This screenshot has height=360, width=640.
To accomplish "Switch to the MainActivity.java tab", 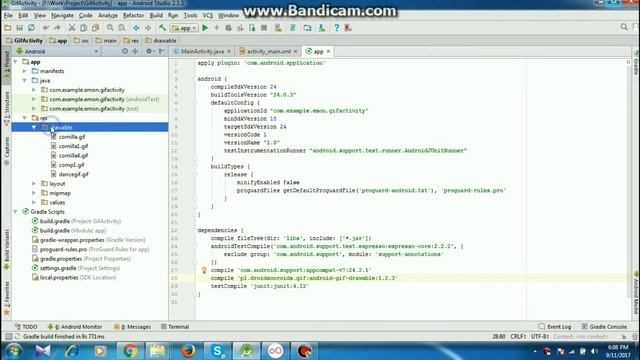I will tap(202, 51).
